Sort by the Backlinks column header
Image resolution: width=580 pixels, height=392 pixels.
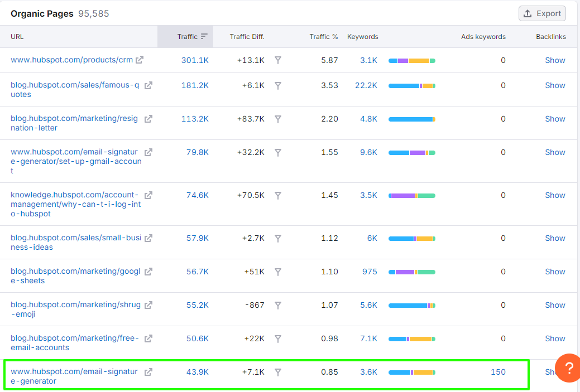pos(551,37)
